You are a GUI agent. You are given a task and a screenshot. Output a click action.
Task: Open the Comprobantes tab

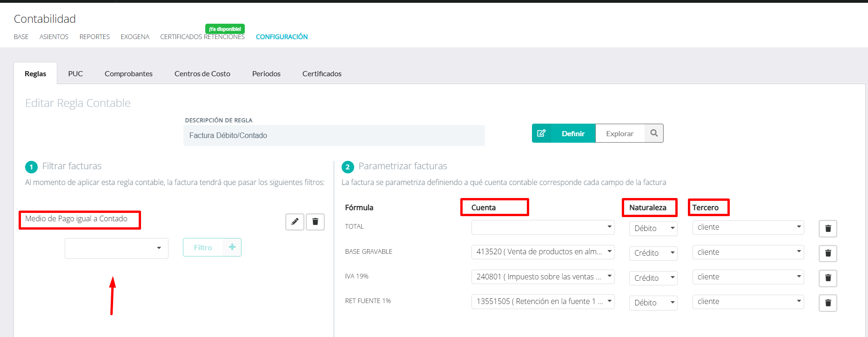(x=128, y=73)
